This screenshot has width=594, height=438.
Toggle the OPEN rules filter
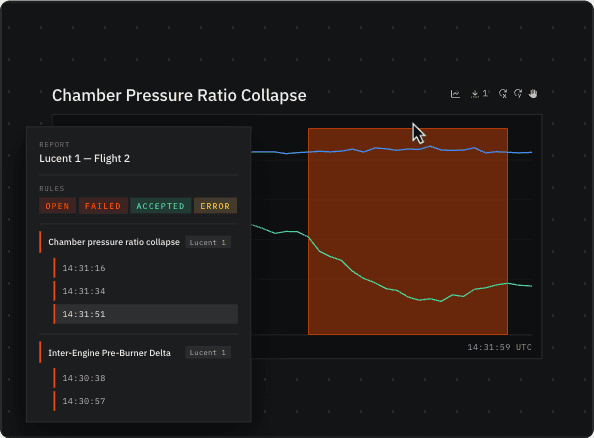57,206
